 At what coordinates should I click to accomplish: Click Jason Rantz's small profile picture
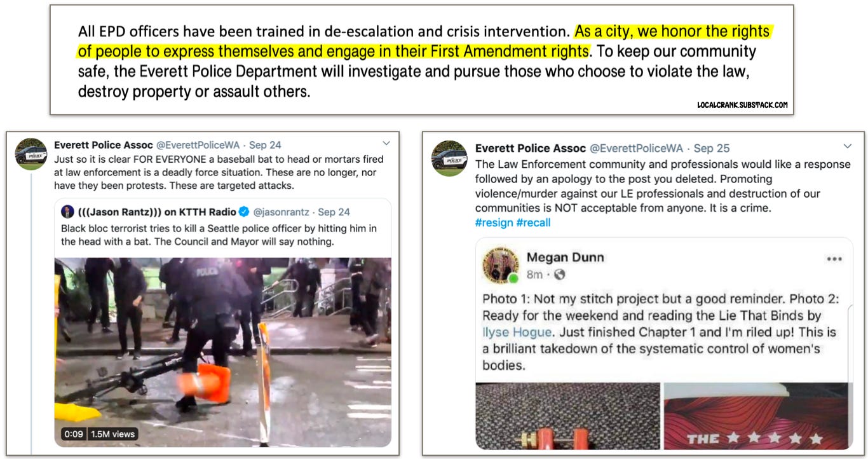pos(68,212)
